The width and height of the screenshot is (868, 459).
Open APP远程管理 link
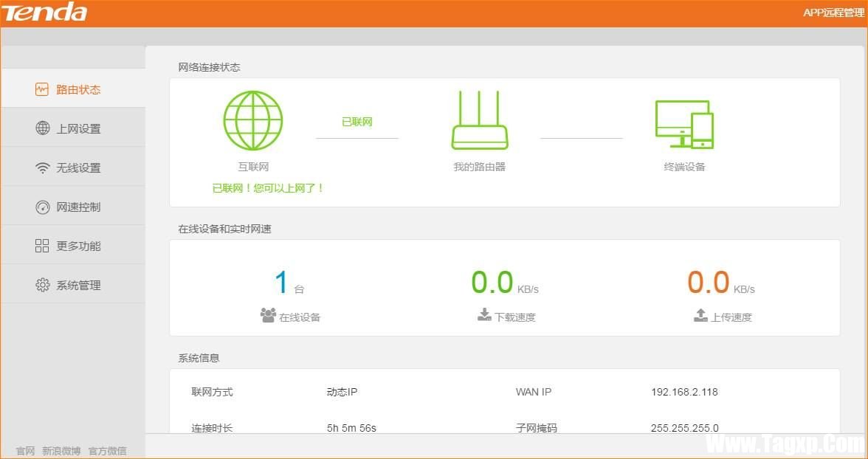pyautogui.click(x=834, y=13)
